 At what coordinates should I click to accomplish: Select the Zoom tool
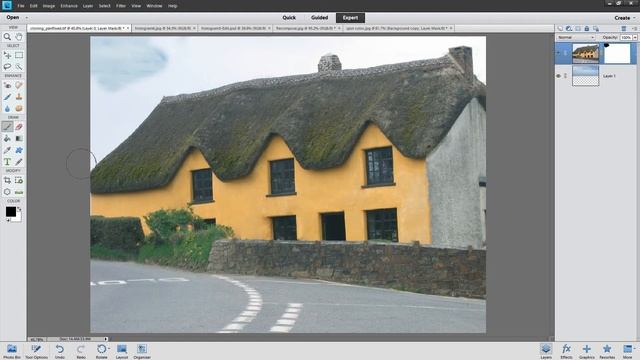pos(7,37)
